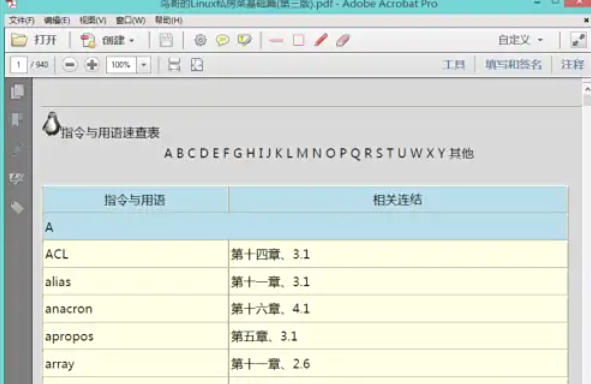Jump to letter A in index
Image resolution: width=591 pixels, height=384 pixels.
(x=168, y=153)
